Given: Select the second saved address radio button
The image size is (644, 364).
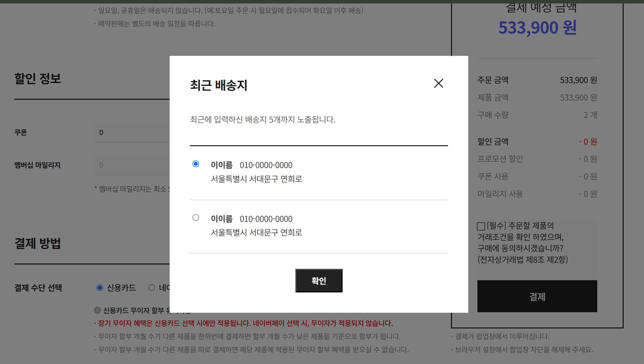Looking at the screenshot, I should pos(196,218).
